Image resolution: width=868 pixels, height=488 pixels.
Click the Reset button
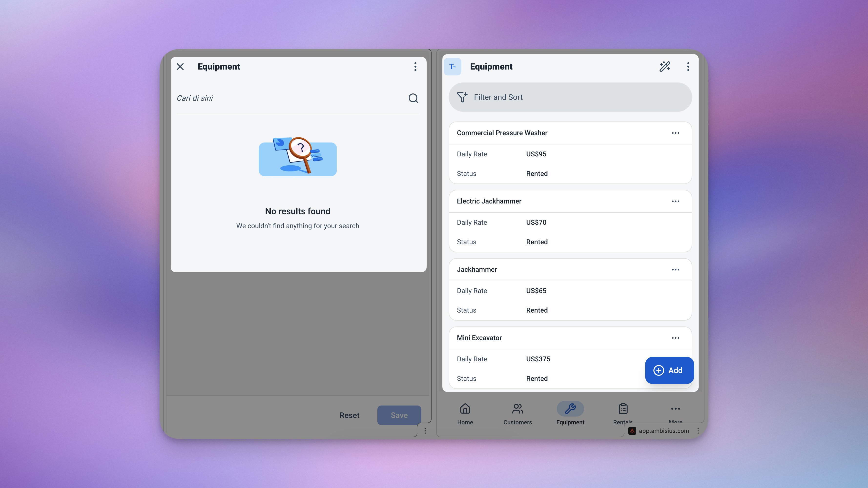coord(350,415)
